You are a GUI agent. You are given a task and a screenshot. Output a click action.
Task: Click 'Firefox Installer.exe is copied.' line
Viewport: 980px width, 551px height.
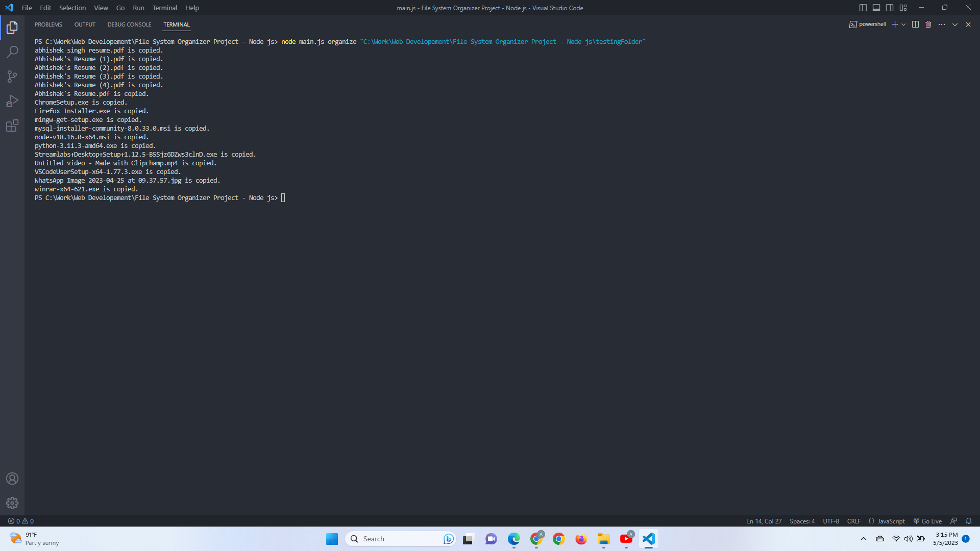tap(92, 111)
